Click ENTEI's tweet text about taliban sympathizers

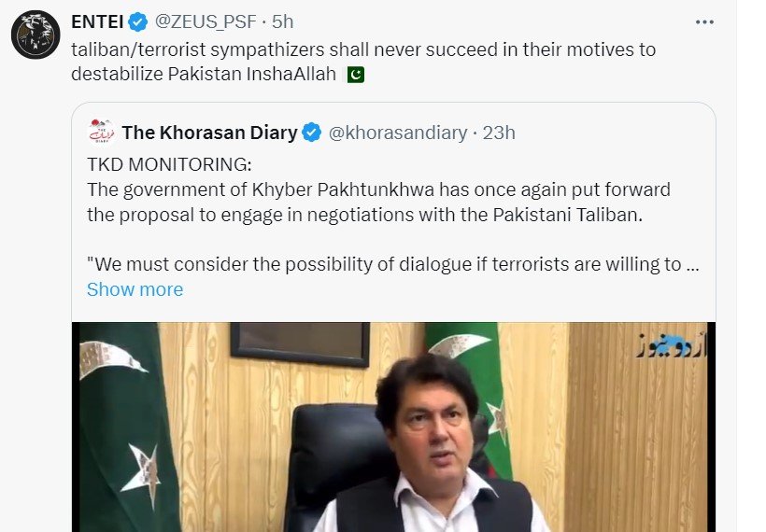364,49
